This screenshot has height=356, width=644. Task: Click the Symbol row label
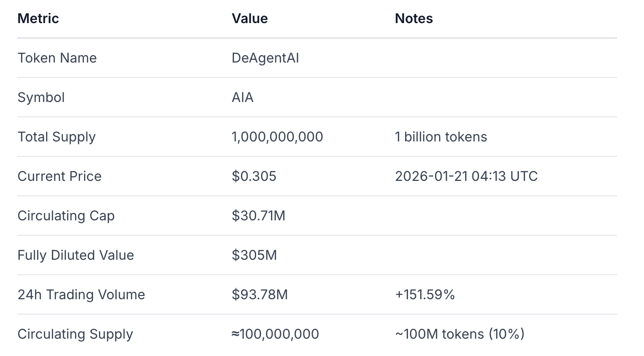[x=41, y=98]
